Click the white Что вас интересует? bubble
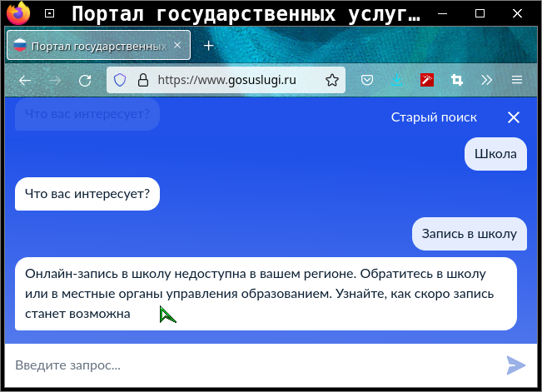This screenshot has height=392, width=542. tap(87, 194)
